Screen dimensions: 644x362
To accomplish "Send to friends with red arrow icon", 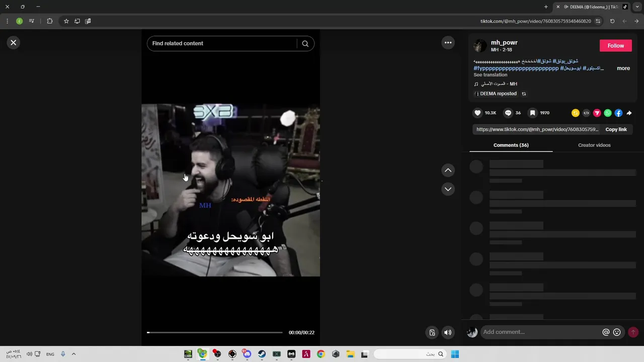I will [597, 113].
